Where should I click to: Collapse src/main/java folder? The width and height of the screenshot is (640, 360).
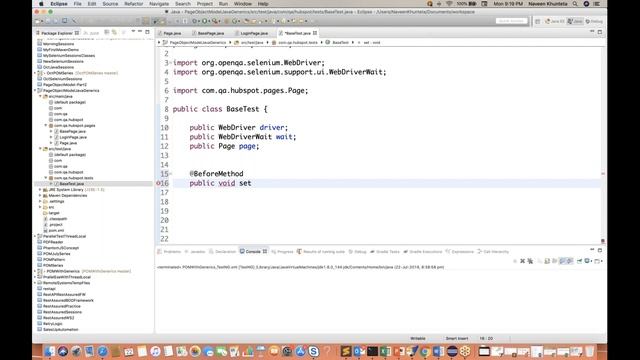click(x=40, y=96)
